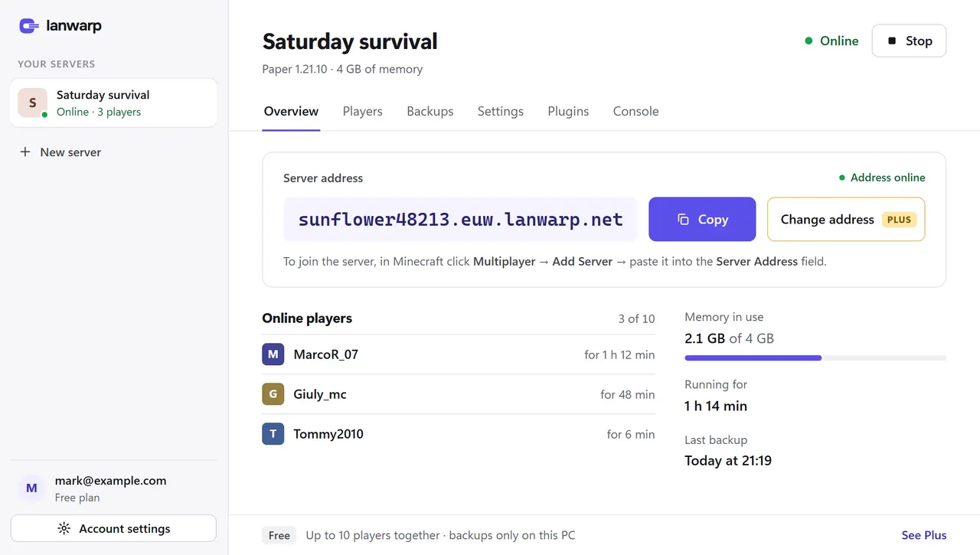Screen dimensions: 980x555
Task: Click the memory usage progress bar
Action: tap(815, 357)
